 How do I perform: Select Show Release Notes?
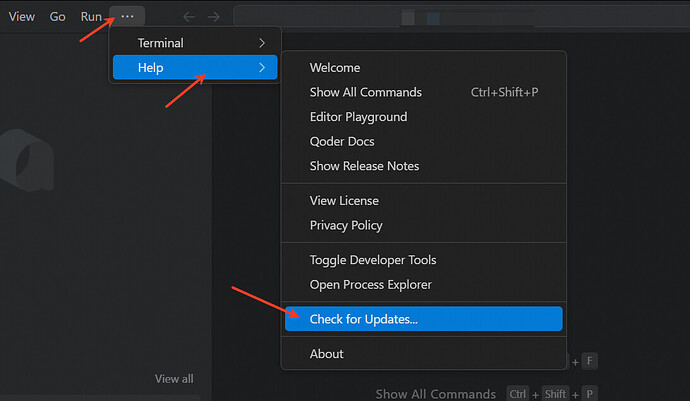click(x=364, y=166)
